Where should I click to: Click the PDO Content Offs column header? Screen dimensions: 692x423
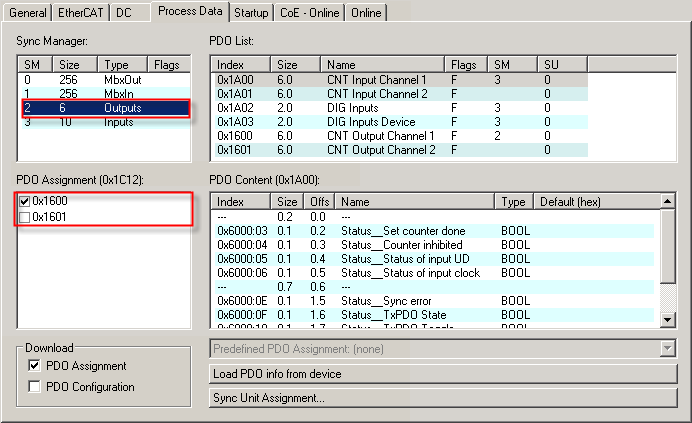click(x=319, y=202)
